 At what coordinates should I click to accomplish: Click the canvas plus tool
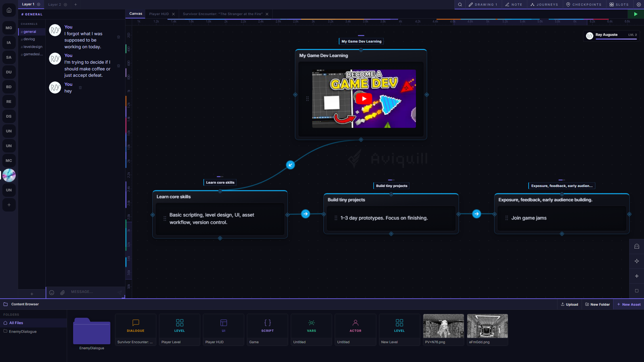(637, 276)
